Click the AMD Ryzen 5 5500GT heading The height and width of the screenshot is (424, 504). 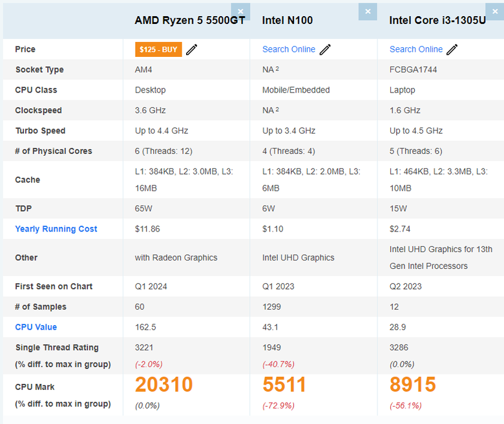pos(189,20)
